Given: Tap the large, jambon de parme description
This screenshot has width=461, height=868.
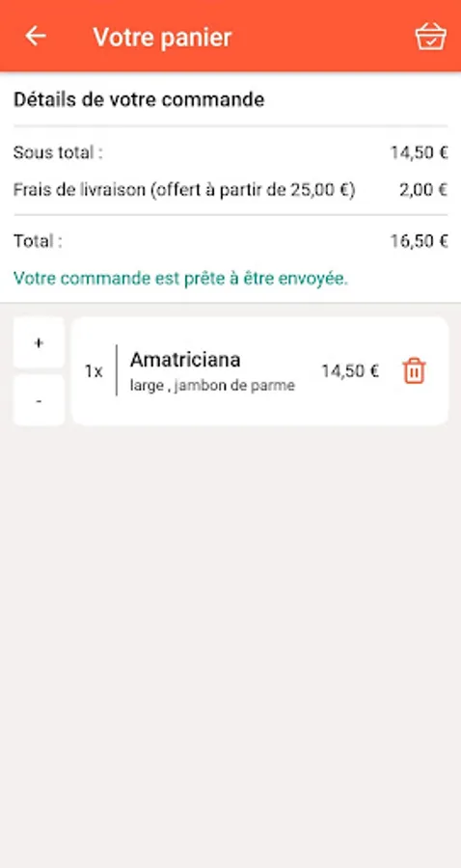Looking at the screenshot, I should coord(212,386).
